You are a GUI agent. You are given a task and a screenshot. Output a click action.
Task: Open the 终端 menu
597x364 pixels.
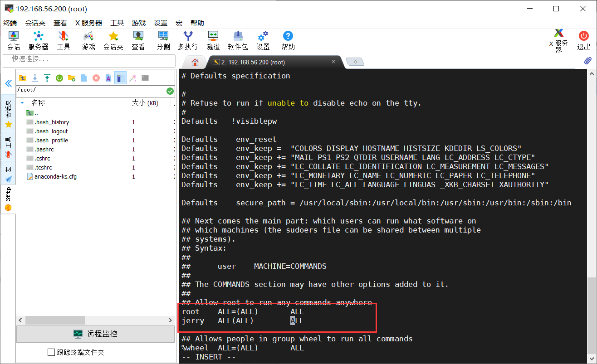(x=11, y=22)
